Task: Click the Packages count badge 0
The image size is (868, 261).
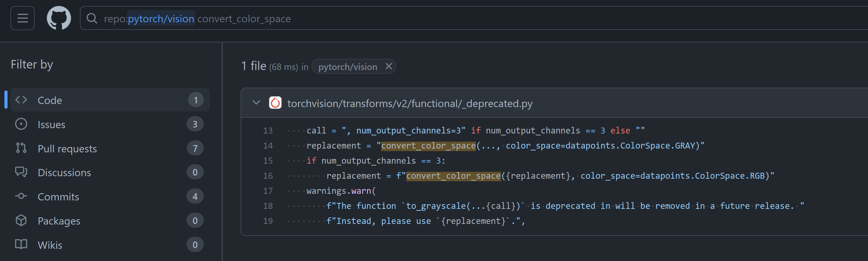Action: point(195,220)
